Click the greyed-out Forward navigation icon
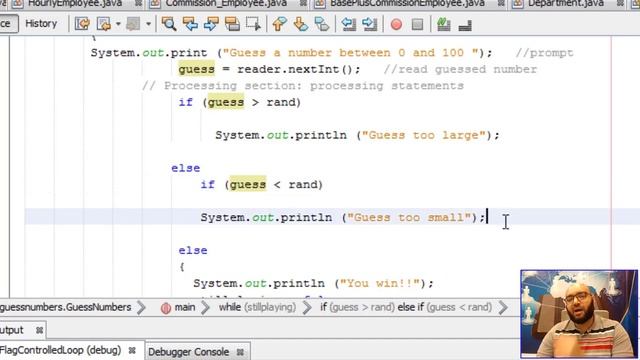Image resolution: width=640 pixels, height=360 pixels. coord(133,24)
